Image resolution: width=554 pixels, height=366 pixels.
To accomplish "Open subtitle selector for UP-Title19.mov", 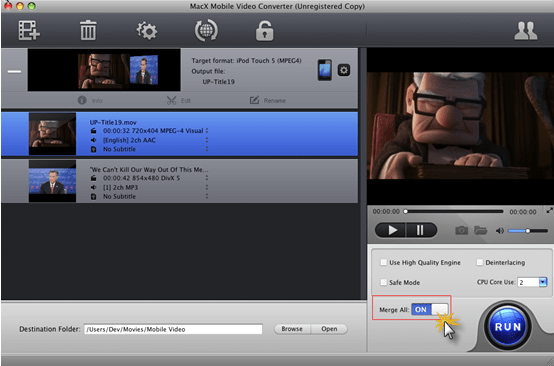I will (207, 149).
